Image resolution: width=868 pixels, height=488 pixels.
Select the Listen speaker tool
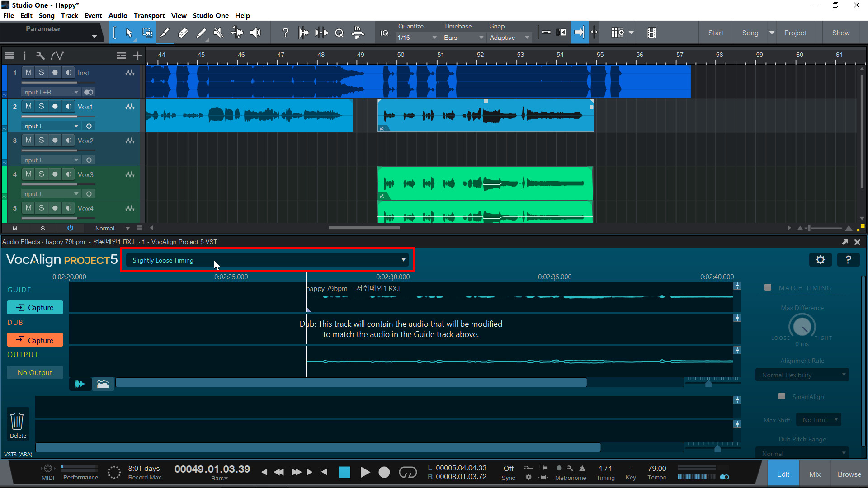click(255, 33)
